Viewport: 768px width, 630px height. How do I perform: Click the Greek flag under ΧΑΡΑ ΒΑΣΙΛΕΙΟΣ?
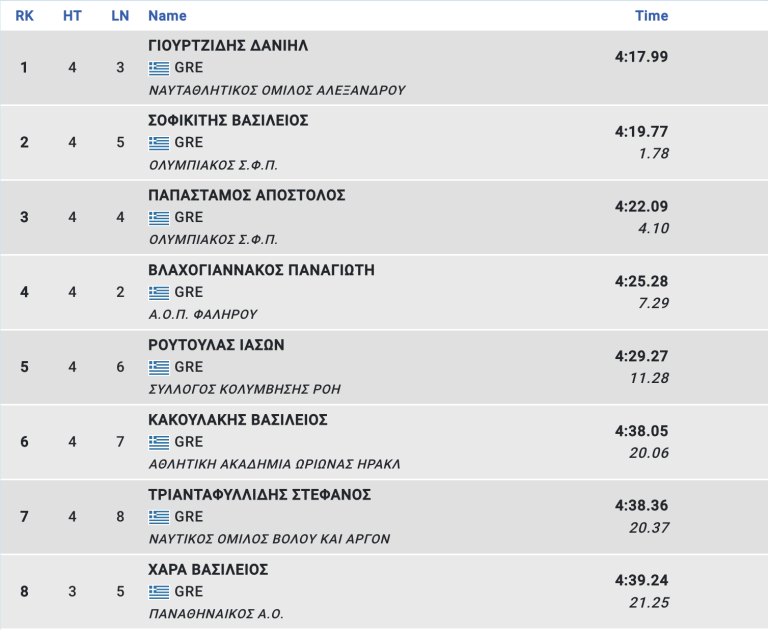click(159, 592)
